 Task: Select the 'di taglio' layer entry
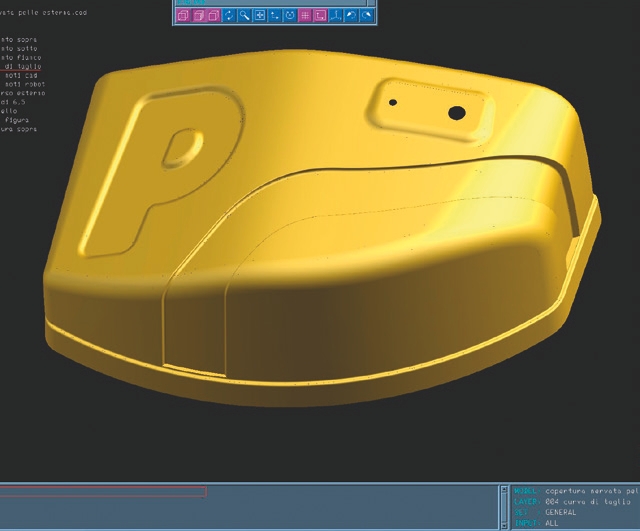coord(22,66)
